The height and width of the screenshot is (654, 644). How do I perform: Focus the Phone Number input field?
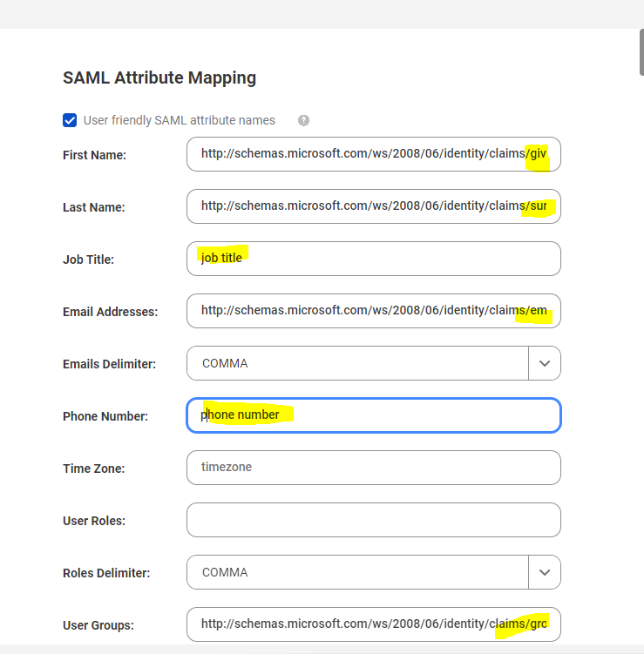point(374,415)
